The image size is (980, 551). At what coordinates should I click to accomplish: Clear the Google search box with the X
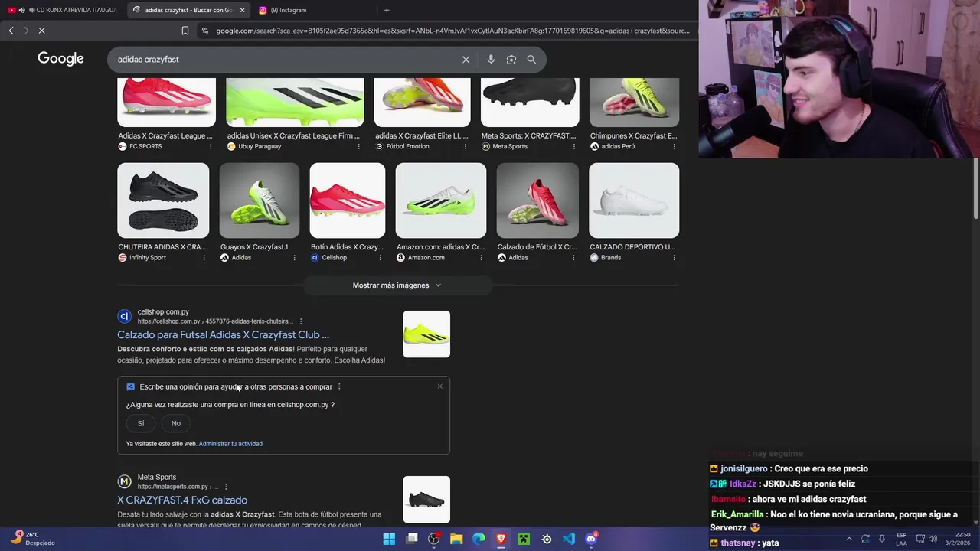465,60
